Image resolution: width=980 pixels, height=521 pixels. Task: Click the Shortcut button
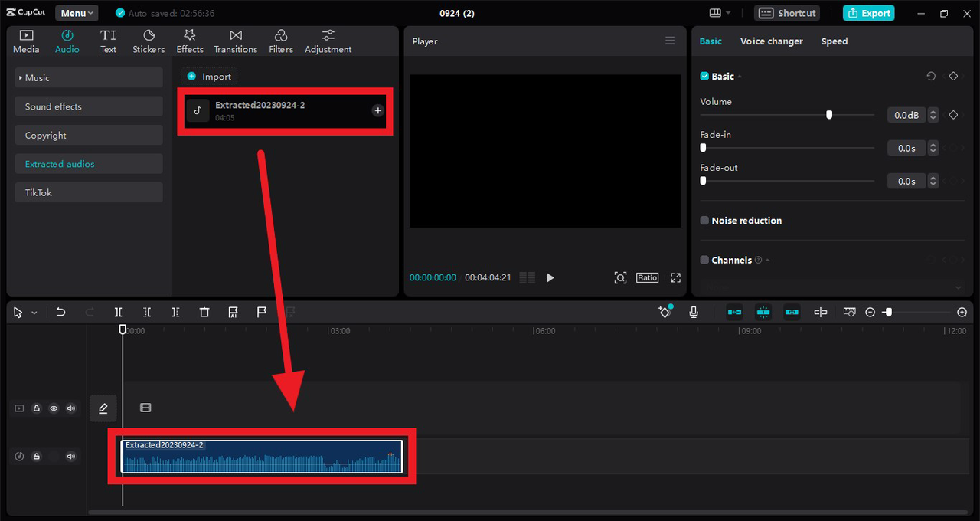tap(787, 13)
